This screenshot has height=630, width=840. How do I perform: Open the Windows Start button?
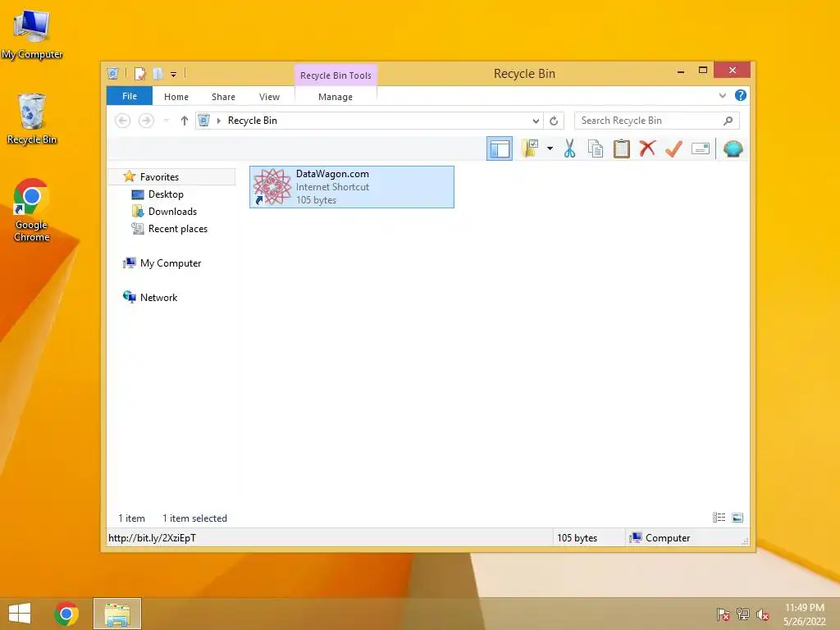coord(20,614)
